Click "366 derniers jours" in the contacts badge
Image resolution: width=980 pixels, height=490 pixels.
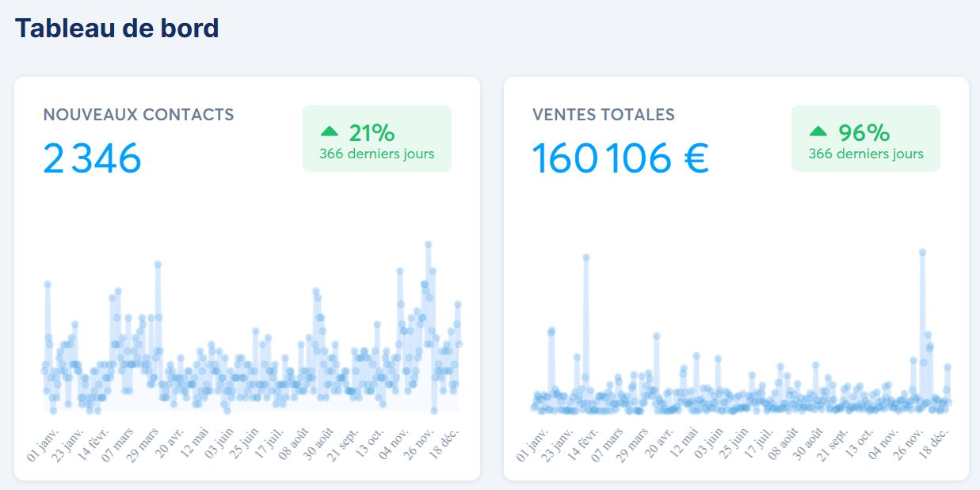pos(376,154)
